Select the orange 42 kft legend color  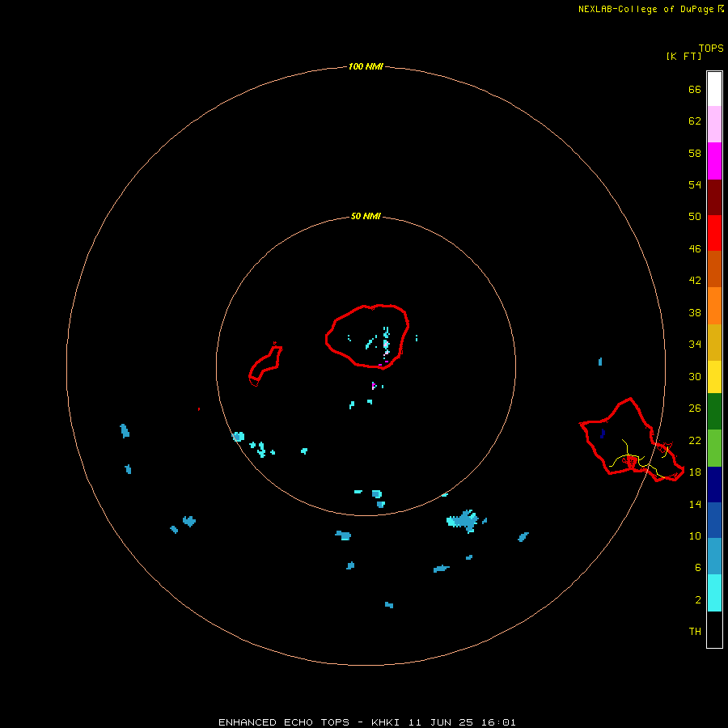pos(714,306)
